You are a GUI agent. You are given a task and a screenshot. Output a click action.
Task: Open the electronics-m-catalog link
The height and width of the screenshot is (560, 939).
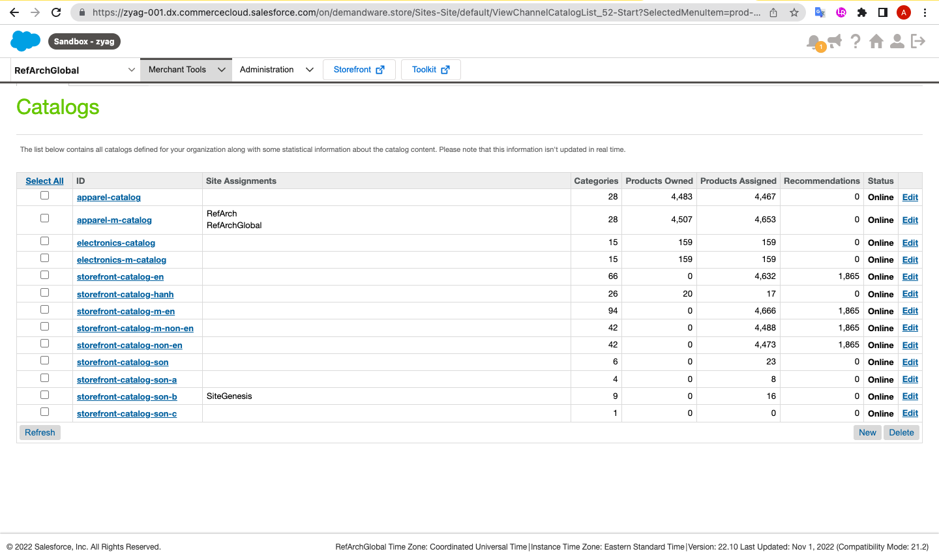click(121, 259)
